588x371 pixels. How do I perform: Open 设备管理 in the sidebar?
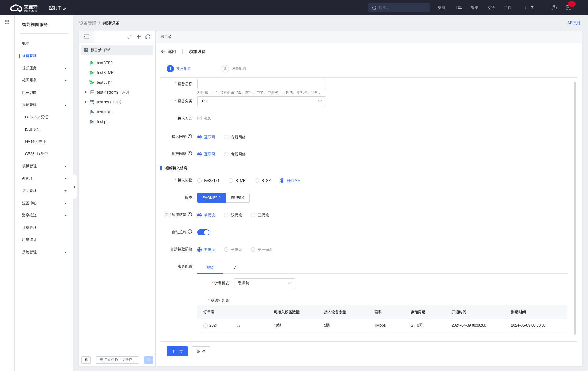tap(29, 56)
